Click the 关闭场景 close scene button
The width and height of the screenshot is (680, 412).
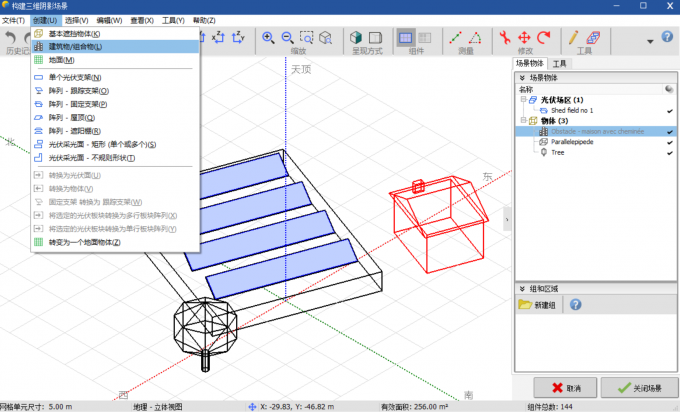point(638,388)
